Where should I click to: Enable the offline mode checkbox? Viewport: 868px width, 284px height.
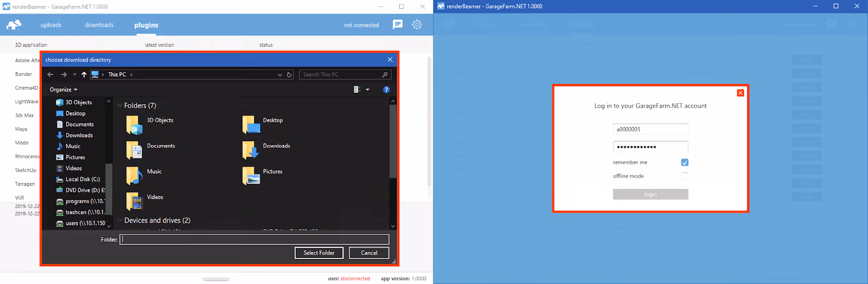685,176
